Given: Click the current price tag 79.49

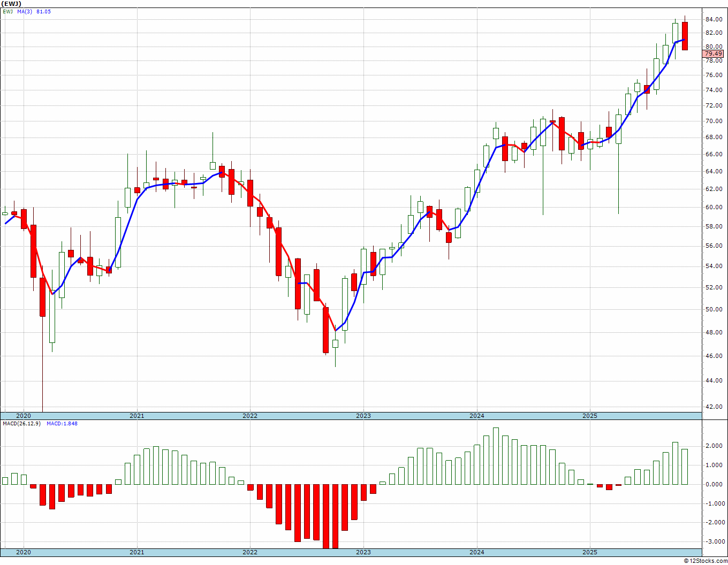Looking at the screenshot, I should 713,54.
